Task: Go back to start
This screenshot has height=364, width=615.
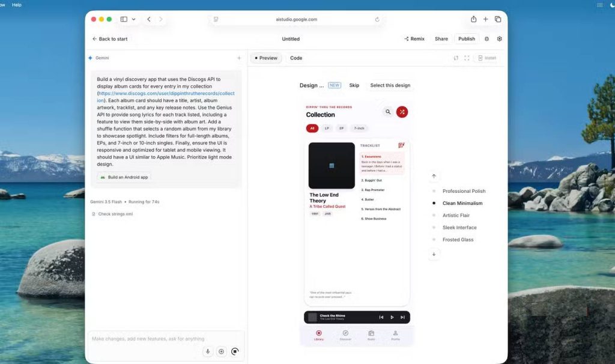Action: [110, 39]
